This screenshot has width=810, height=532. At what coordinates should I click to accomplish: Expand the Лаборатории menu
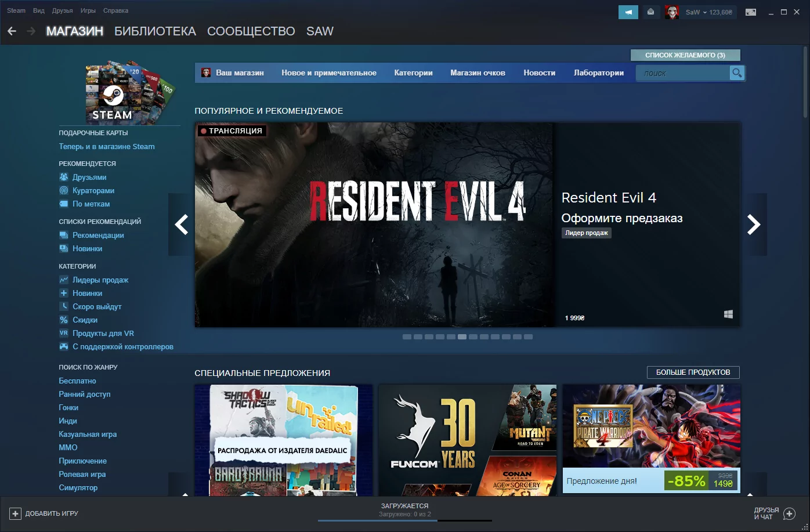[599, 73]
